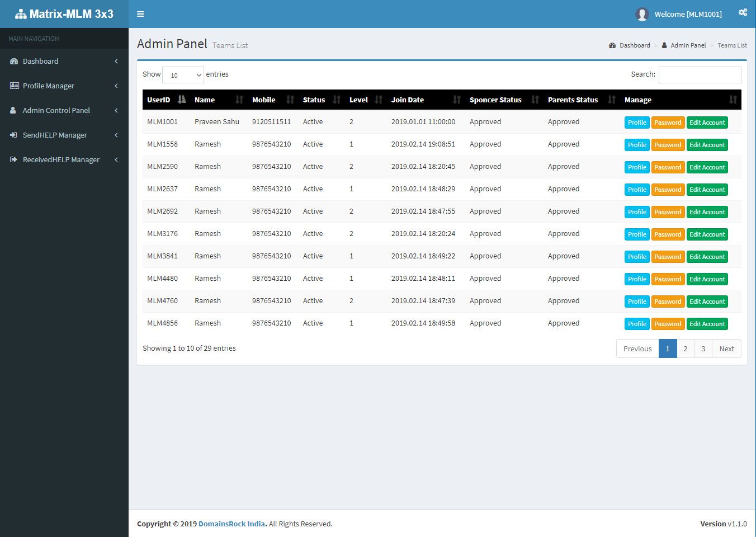This screenshot has width=756, height=537.
Task: Click the user avatar next to Welcome
Action: [x=642, y=15]
